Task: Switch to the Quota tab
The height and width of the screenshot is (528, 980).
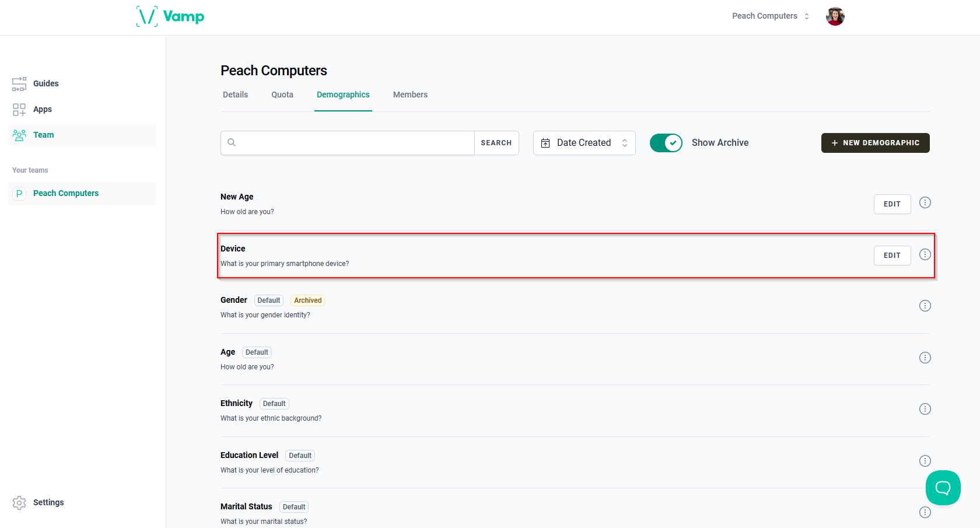Action: (x=282, y=95)
